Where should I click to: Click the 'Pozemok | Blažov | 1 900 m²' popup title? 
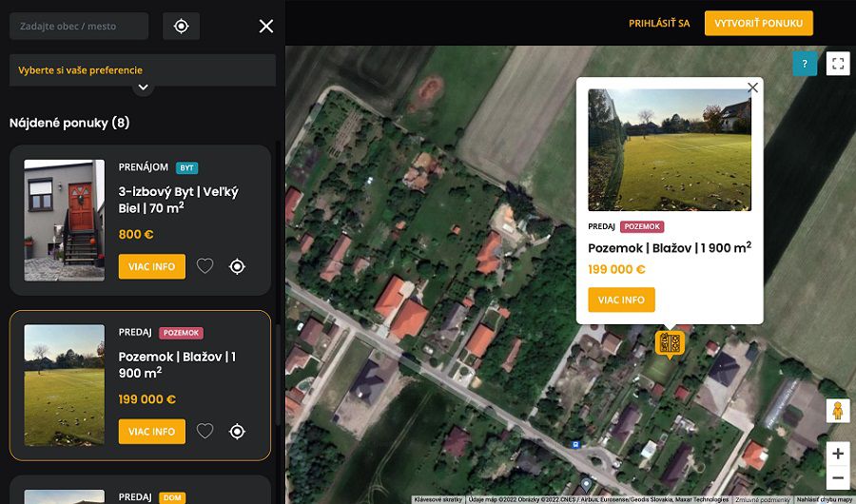(x=670, y=248)
